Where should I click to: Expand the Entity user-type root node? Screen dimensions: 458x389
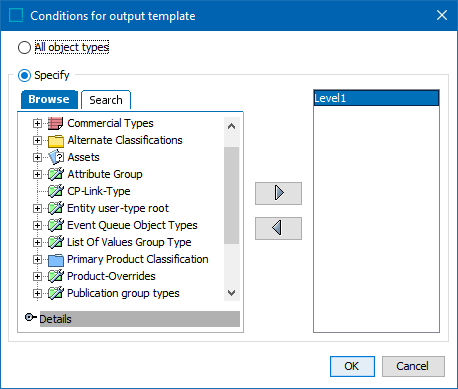[37, 208]
